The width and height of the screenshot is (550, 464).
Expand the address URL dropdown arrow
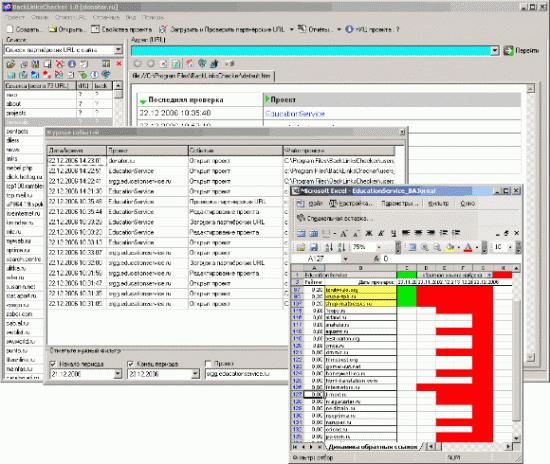pos(495,51)
